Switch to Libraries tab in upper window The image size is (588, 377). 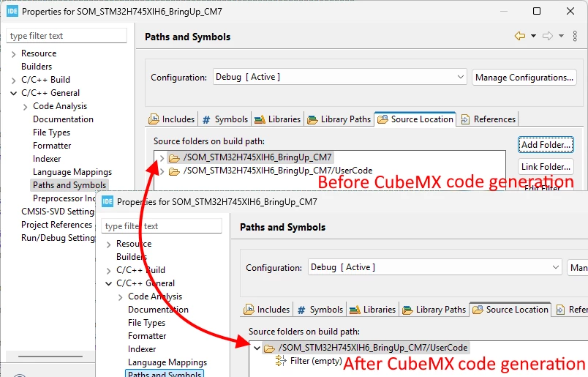coord(277,119)
